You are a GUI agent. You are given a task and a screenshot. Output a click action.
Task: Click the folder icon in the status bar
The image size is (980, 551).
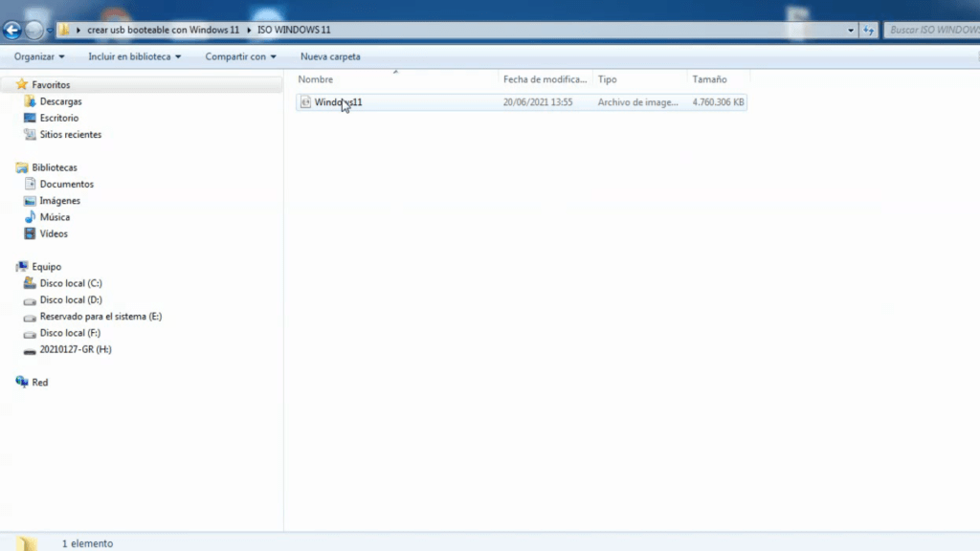(26, 543)
